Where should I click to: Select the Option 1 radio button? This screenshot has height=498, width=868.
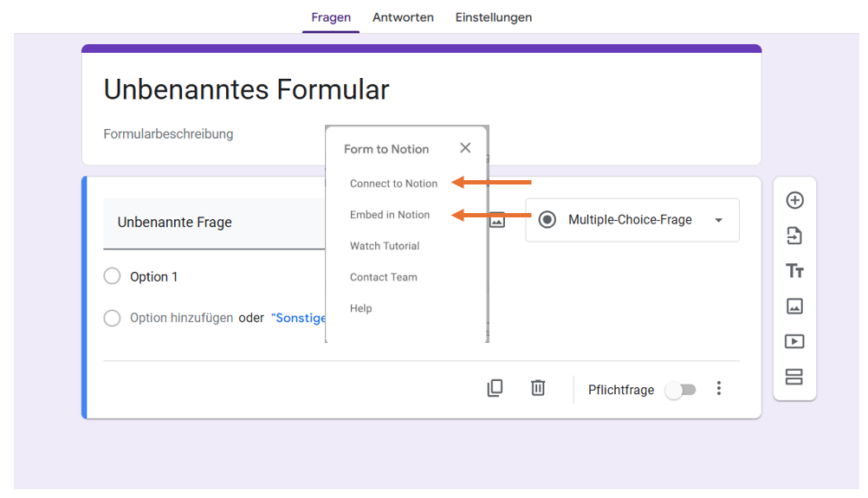coord(112,276)
